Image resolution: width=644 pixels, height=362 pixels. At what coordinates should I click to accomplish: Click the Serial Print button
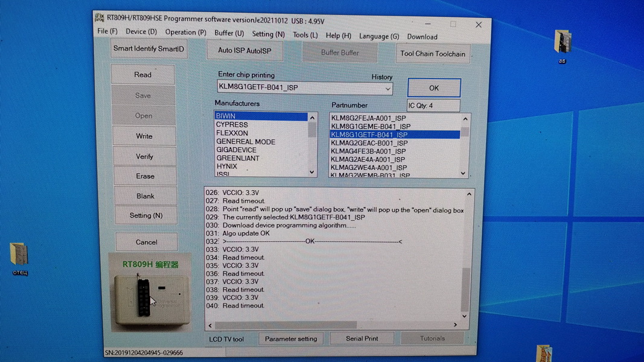pos(362,339)
